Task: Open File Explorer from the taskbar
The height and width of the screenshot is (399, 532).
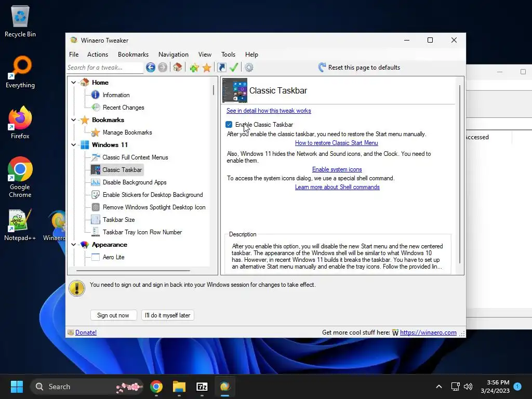Action: (179, 387)
